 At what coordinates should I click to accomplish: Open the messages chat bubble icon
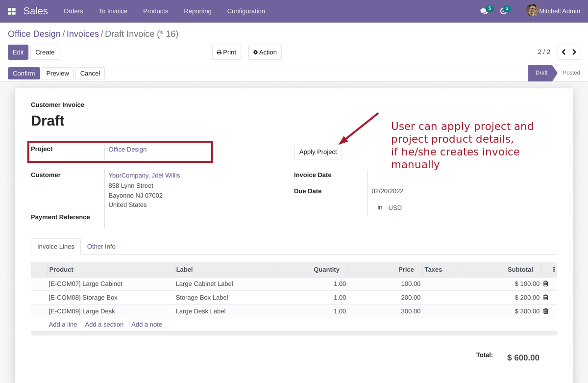pos(484,11)
